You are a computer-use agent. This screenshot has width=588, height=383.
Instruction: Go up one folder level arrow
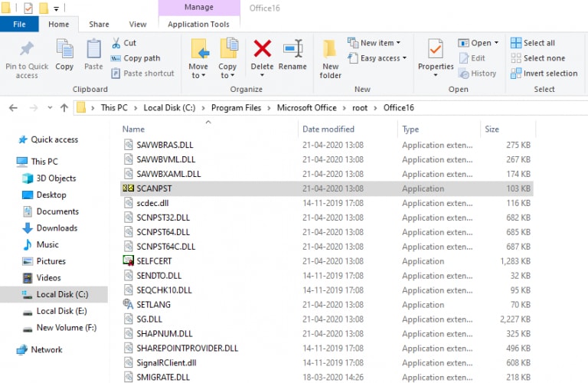click(x=64, y=108)
